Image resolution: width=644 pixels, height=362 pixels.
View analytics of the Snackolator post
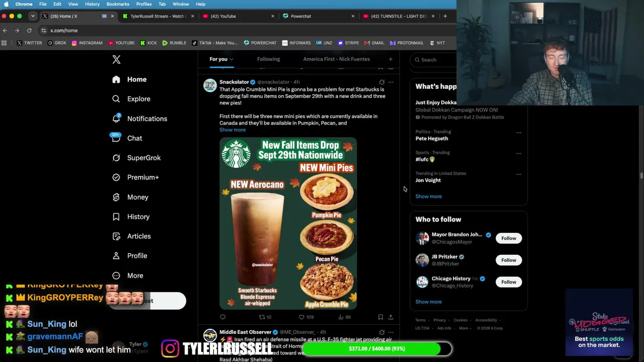click(x=345, y=317)
